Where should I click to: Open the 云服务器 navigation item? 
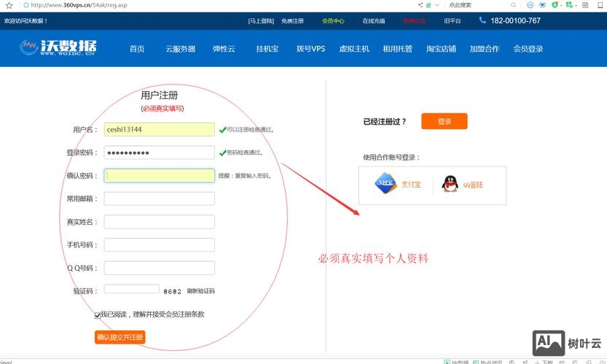click(x=181, y=49)
